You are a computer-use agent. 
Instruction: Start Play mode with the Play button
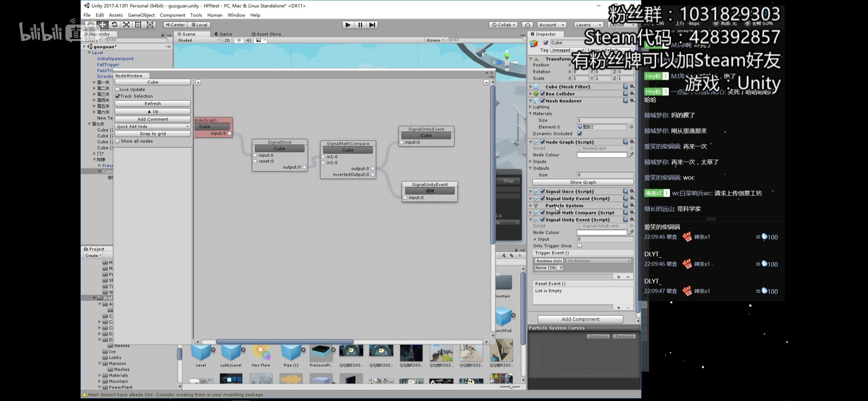coord(348,25)
